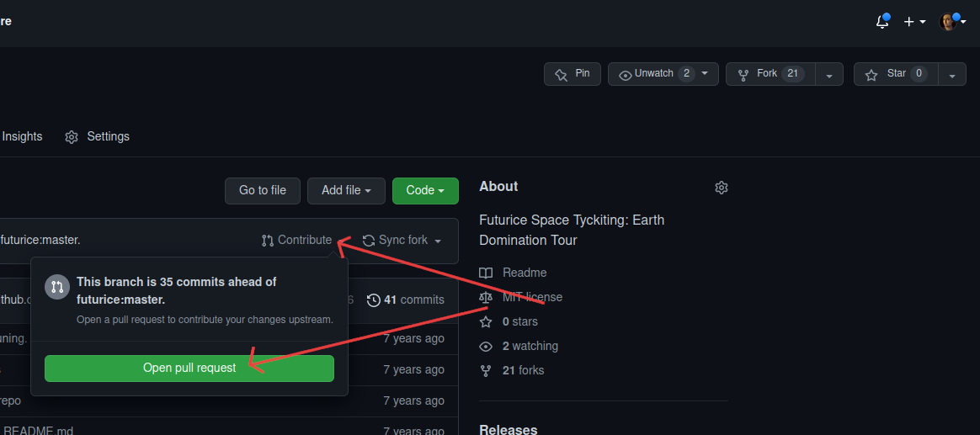The height and width of the screenshot is (435, 980).
Task: Expand the Star lists dropdown arrow
Action: (952, 74)
